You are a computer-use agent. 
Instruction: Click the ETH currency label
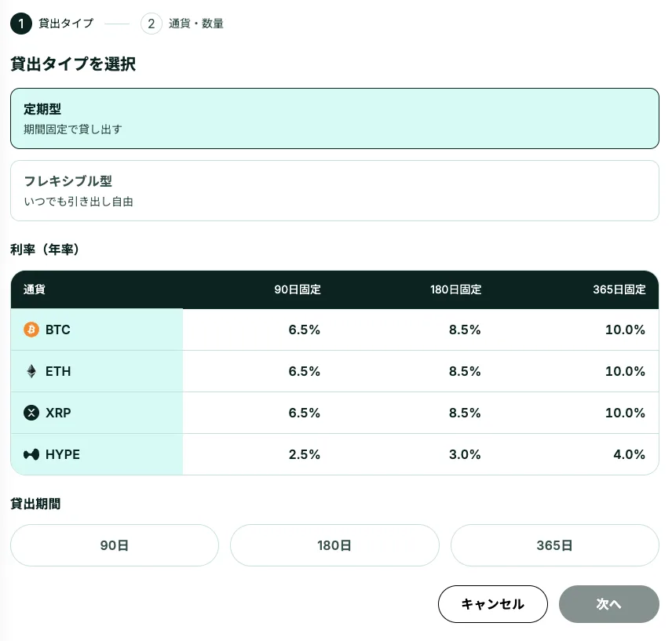tap(58, 371)
